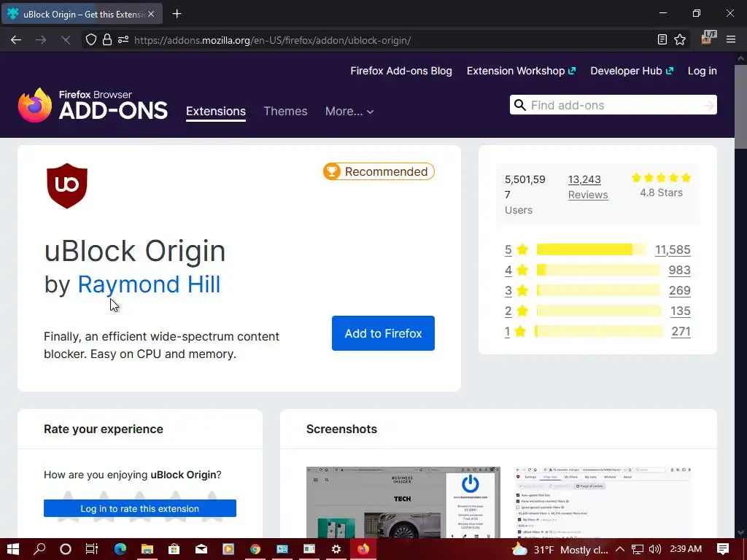The image size is (747, 560).
Task: Toggle reader view icon
Action: coord(662,40)
